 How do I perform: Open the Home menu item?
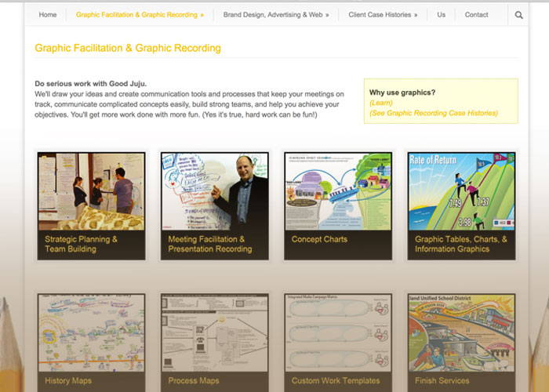coord(48,15)
